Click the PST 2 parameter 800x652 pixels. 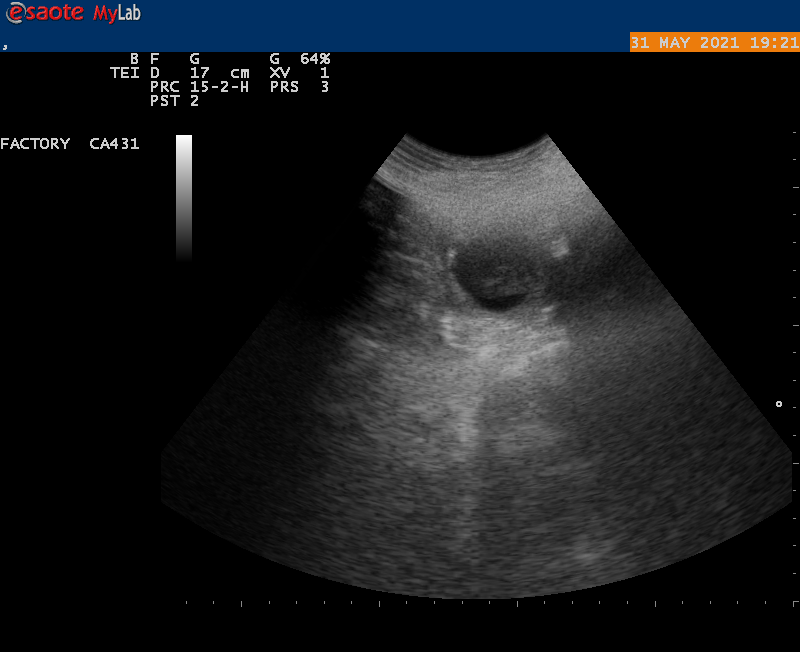[174, 101]
